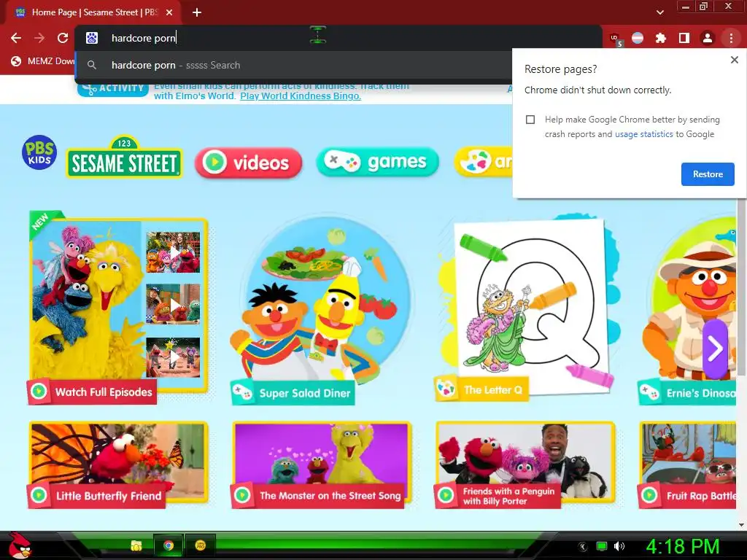Screen dimensions: 747x560
Task: Click the page's vertical scrollbar
Action: click(x=741, y=286)
